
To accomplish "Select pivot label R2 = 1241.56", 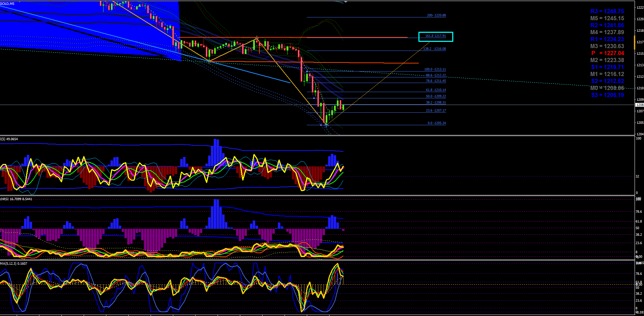I will tap(607, 25).
